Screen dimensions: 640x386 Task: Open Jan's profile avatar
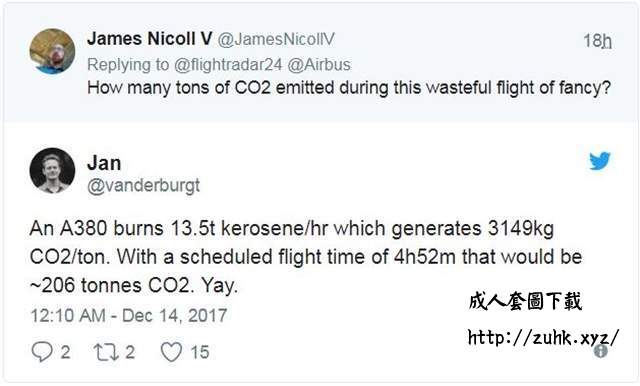click(x=52, y=171)
